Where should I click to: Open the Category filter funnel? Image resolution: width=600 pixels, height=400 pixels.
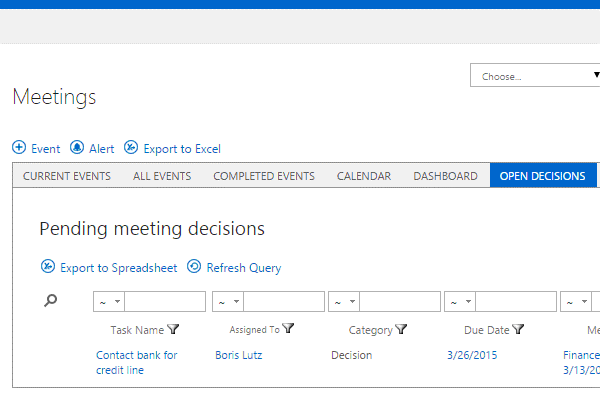(x=401, y=329)
